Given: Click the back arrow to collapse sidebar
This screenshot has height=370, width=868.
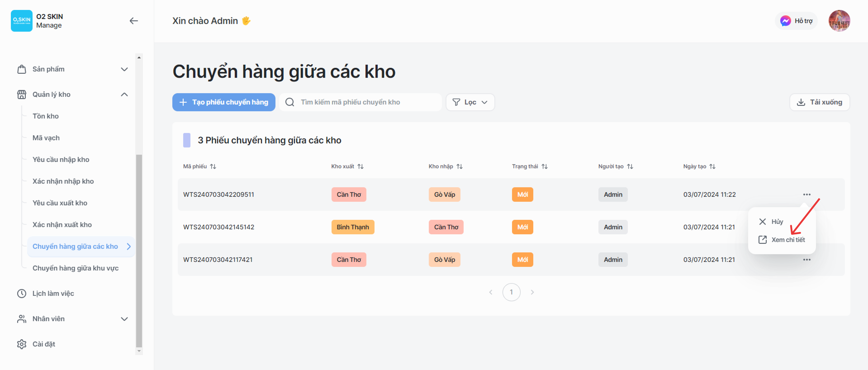Looking at the screenshot, I should pos(134,21).
